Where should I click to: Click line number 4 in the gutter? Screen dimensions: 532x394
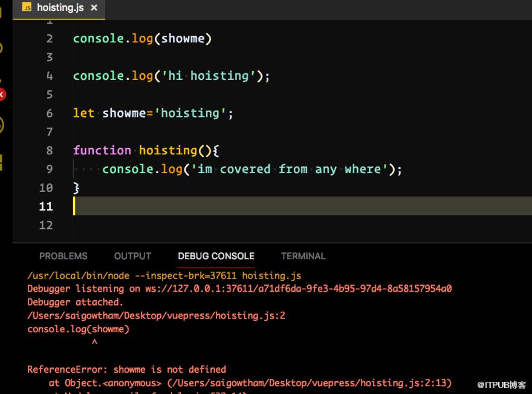pos(50,76)
